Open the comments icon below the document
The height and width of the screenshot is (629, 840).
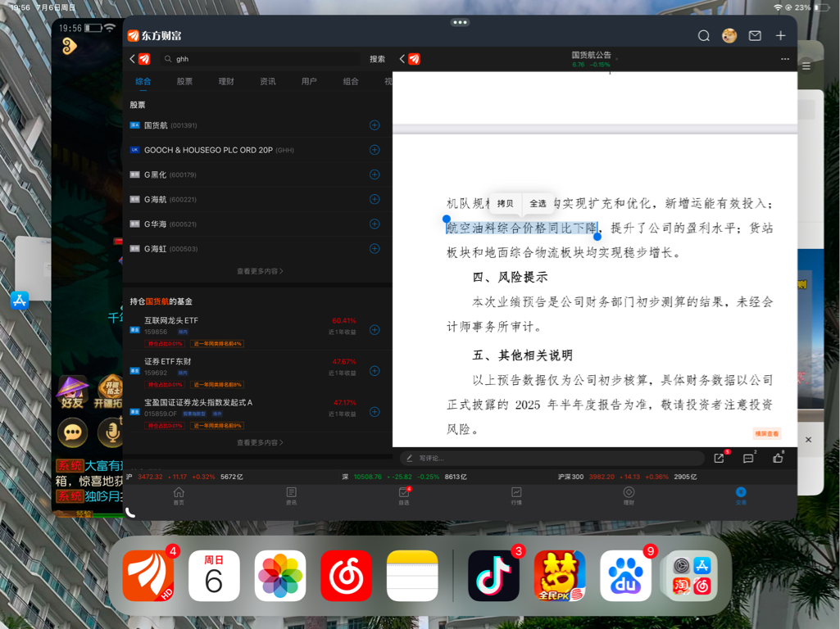pos(748,458)
